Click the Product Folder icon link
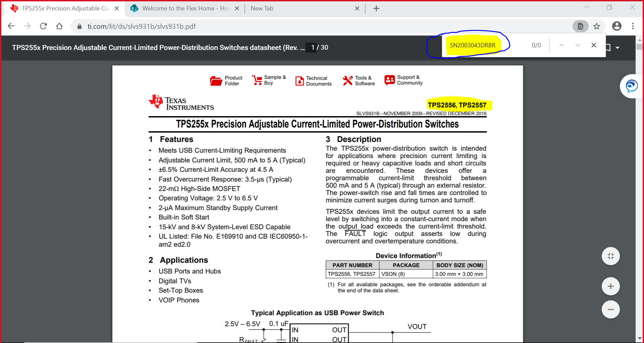The height and width of the screenshot is (343, 644). pos(216,81)
